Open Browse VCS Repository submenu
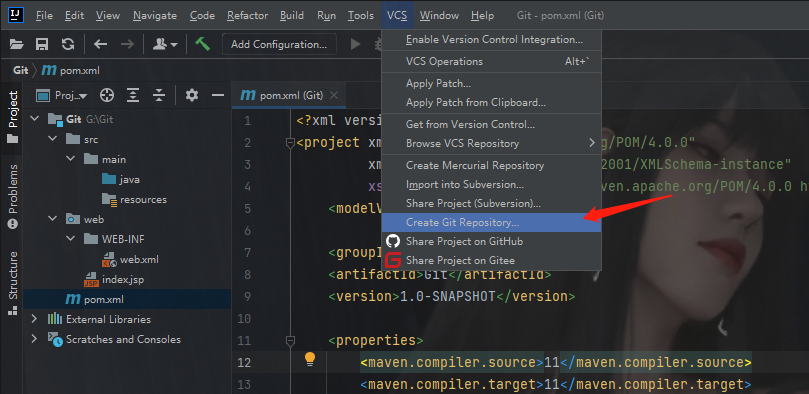 [491, 143]
